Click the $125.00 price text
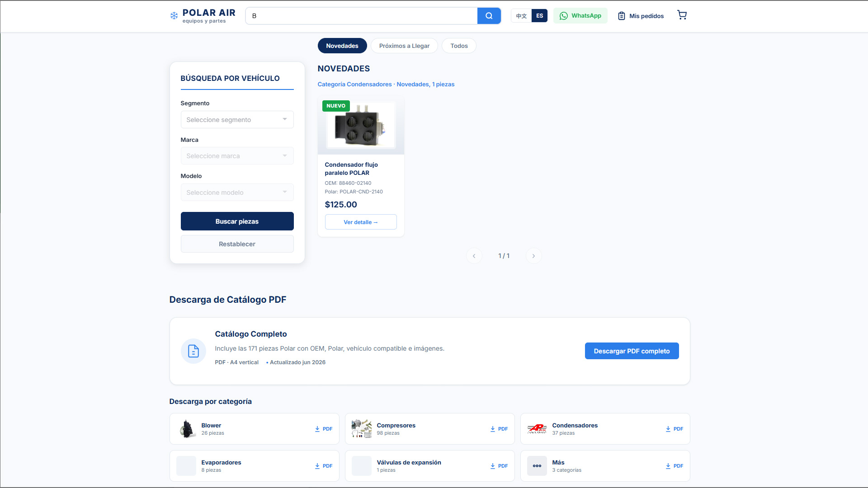868x488 pixels. (x=341, y=205)
